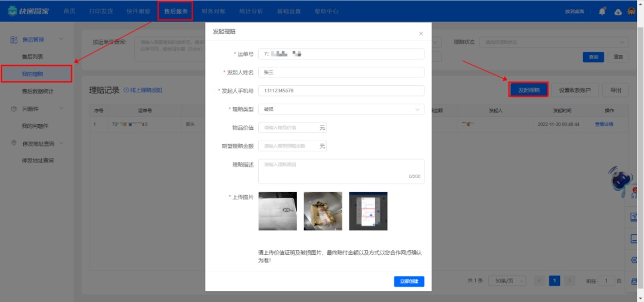The height and width of the screenshot is (302, 644).
Task: Open the 财务对账 top menu
Action: pos(214,11)
